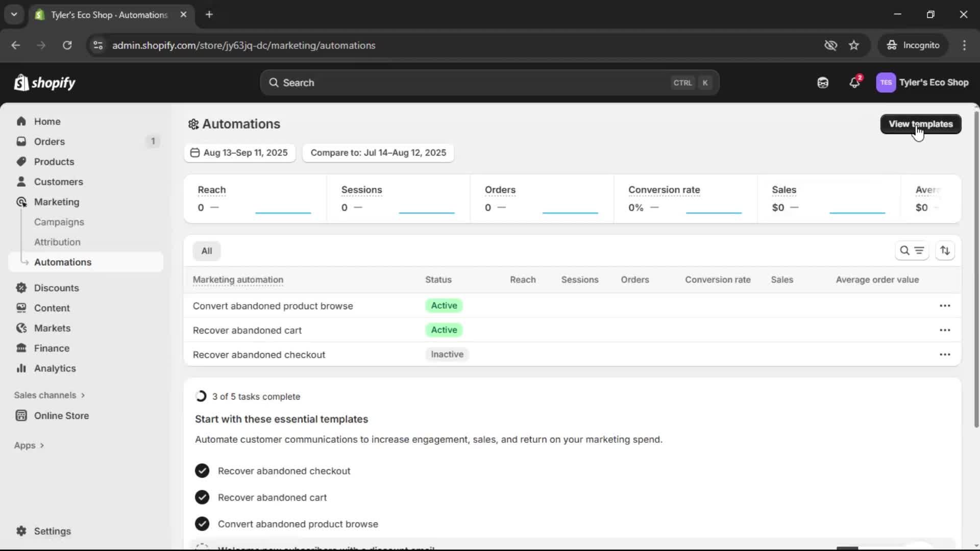This screenshot has width=980, height=551.
Task: Click the Discounts icon
Action: tap(21, 288)
